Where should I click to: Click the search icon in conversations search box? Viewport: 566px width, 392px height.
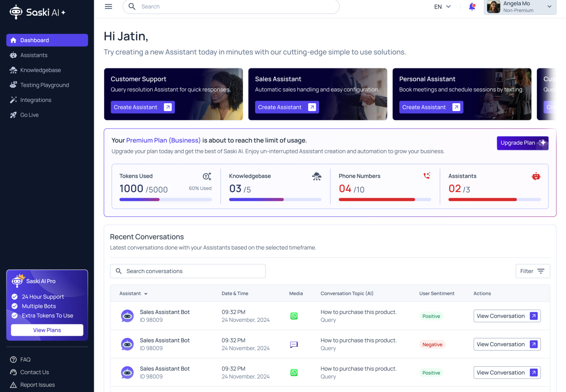119,271
